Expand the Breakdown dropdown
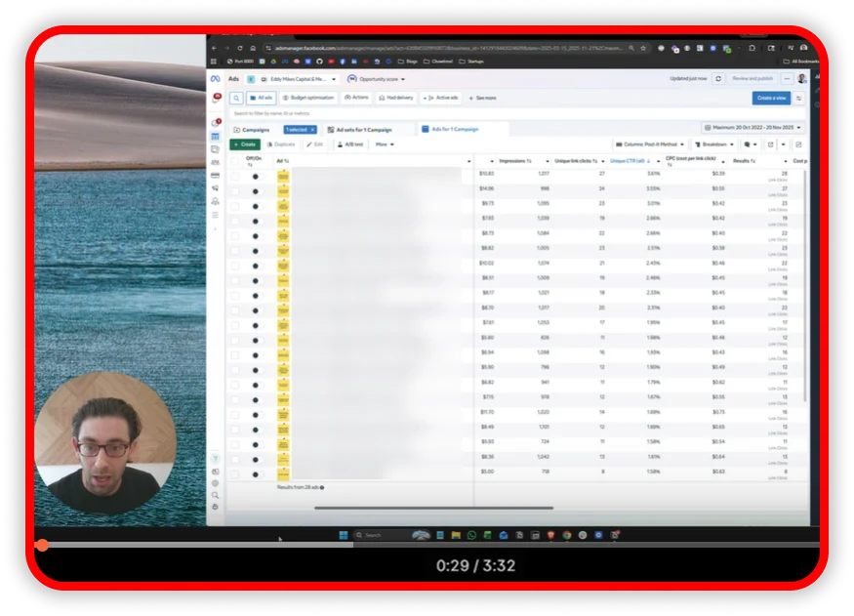Viewport: 854px width, 616px height. [x=716, y=144]
